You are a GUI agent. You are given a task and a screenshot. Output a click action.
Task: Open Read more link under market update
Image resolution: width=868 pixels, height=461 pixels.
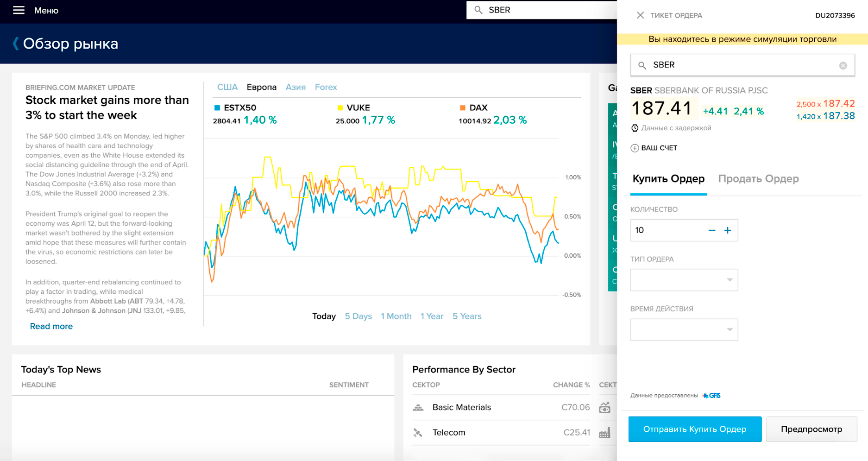(51, 326)
